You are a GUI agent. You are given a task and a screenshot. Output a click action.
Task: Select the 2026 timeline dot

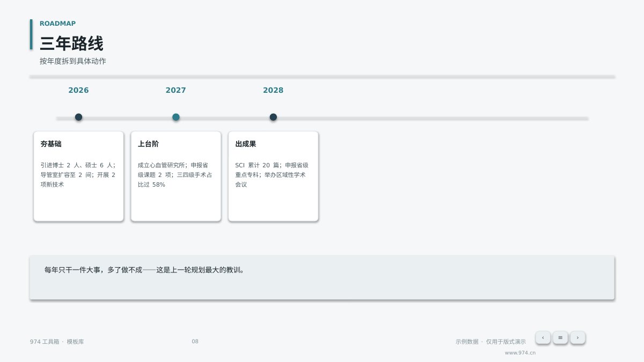pos(78,117)
